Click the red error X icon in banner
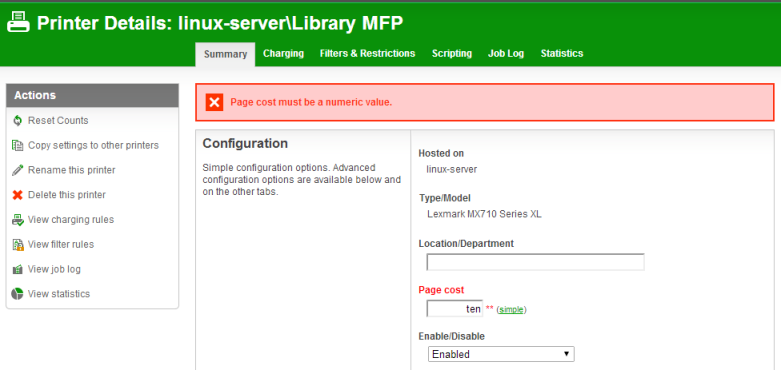Image resolution: width=781 pixels, height=370 pixels. coord(214,103)
